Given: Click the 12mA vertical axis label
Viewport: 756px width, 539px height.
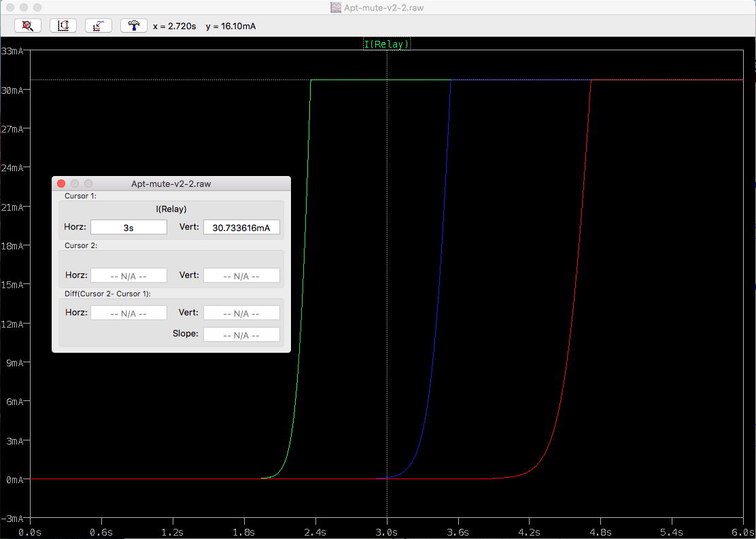Looking at the screenshot, I should pos(12,324).
